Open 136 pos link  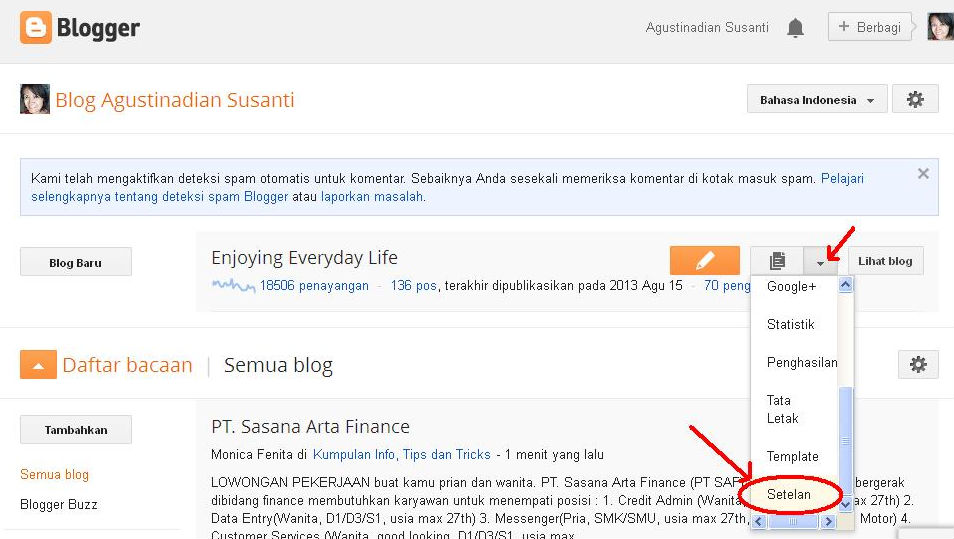pos(414,285)
